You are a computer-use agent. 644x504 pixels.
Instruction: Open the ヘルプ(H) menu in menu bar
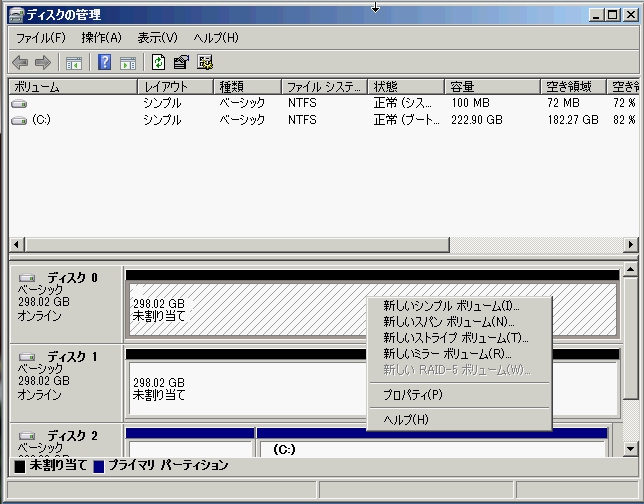[x=216, y=38]
